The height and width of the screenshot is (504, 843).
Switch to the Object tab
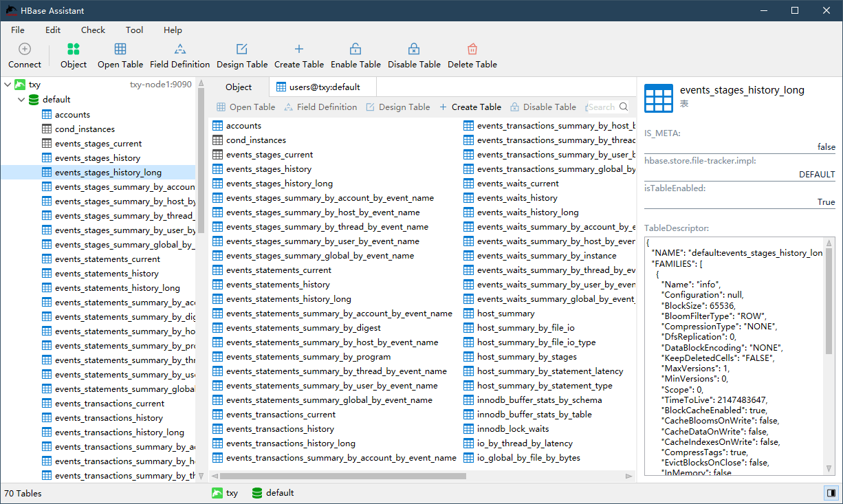[239, 87]
